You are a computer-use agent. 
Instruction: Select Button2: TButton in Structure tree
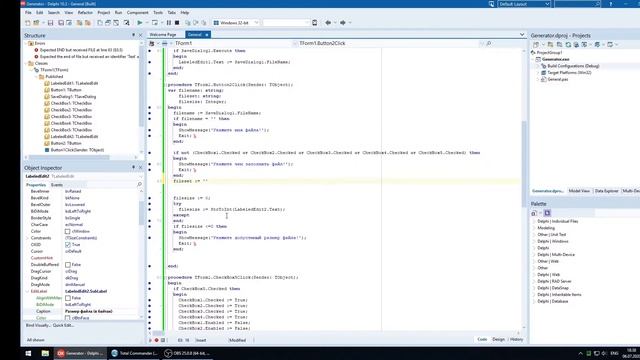pyautogui.click(x=66, y=143)
